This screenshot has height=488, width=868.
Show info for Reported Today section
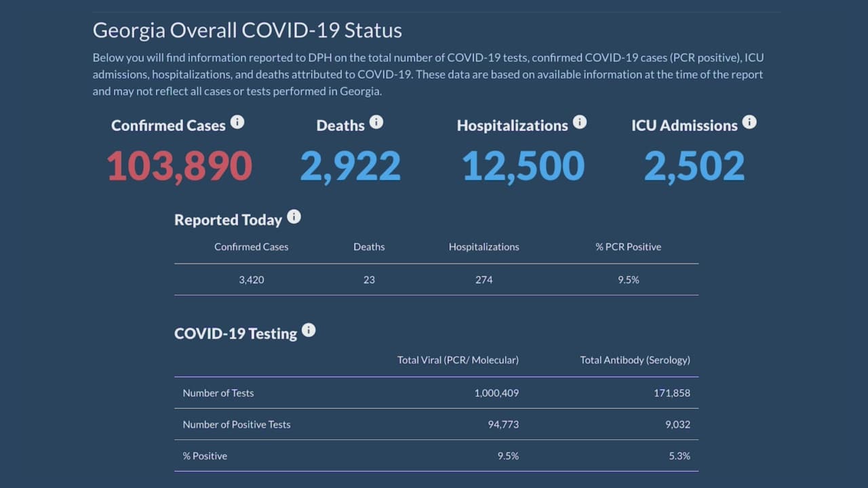(294, 217)
